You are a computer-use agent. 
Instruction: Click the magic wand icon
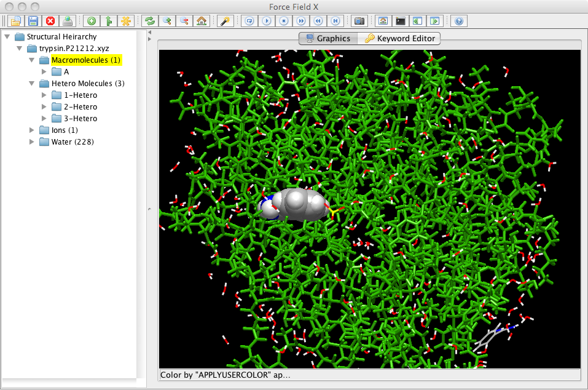tap(225, 21)
